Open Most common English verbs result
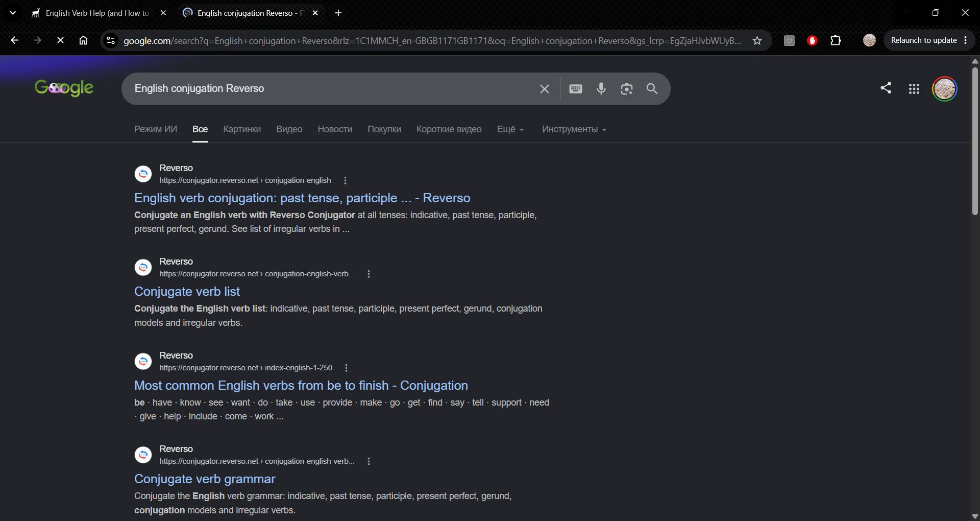This screenshot has width=980, height=521. coord(301,386)
